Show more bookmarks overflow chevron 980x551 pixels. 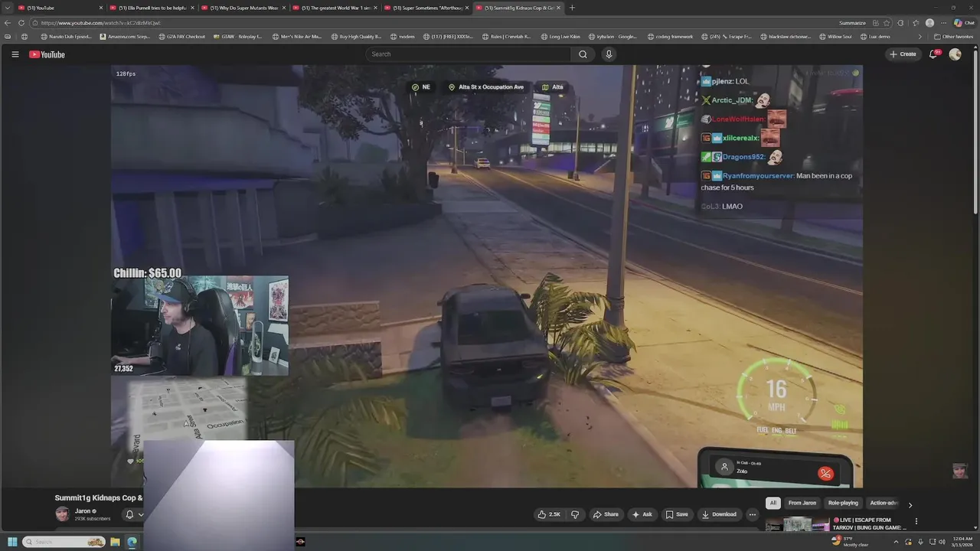[x=920, y=37]
